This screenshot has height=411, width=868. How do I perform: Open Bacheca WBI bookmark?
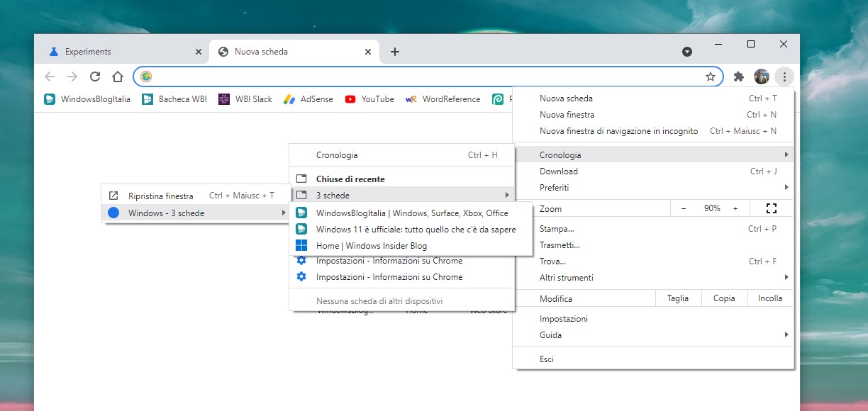tap(174, 99)
